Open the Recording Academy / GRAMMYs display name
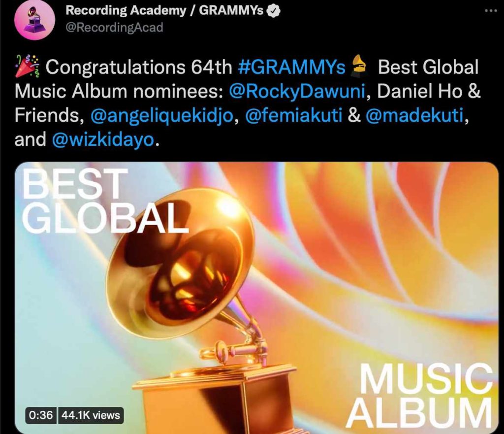This screenshot has width=504, height=434. click(x=164, y=11)
